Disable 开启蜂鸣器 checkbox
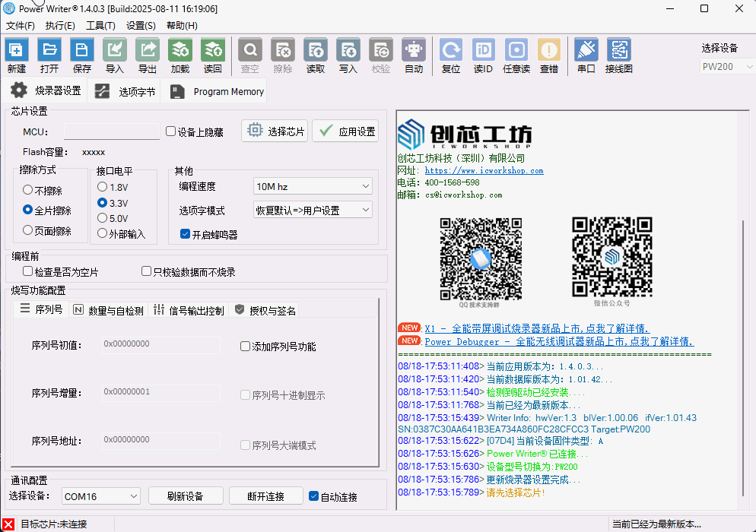 pyautogui.click(x=185, y=234)
